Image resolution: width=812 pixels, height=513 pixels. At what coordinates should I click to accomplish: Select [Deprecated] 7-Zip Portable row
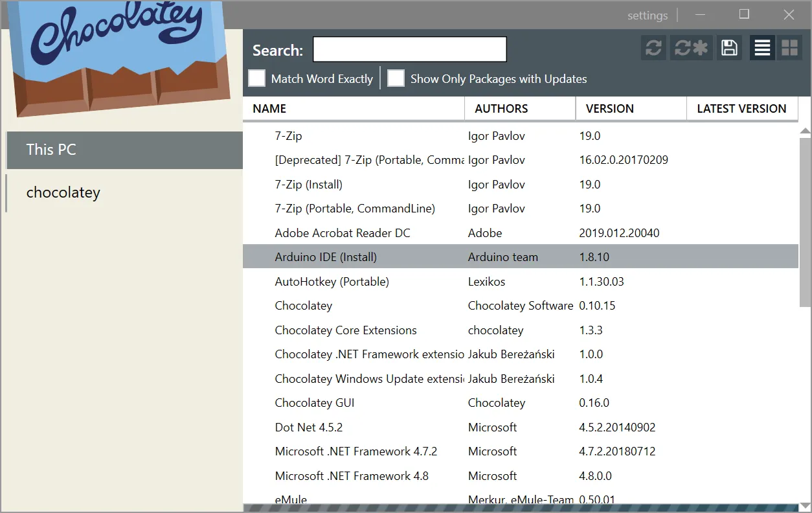pos(521,160)
